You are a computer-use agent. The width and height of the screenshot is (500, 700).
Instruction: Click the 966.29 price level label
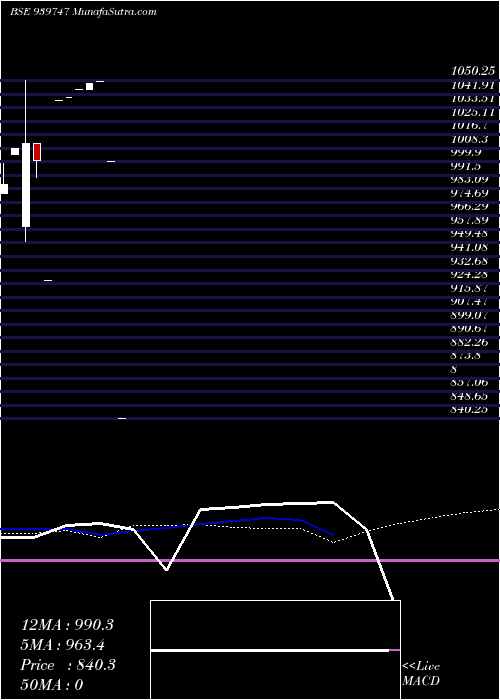coord(469,207)
